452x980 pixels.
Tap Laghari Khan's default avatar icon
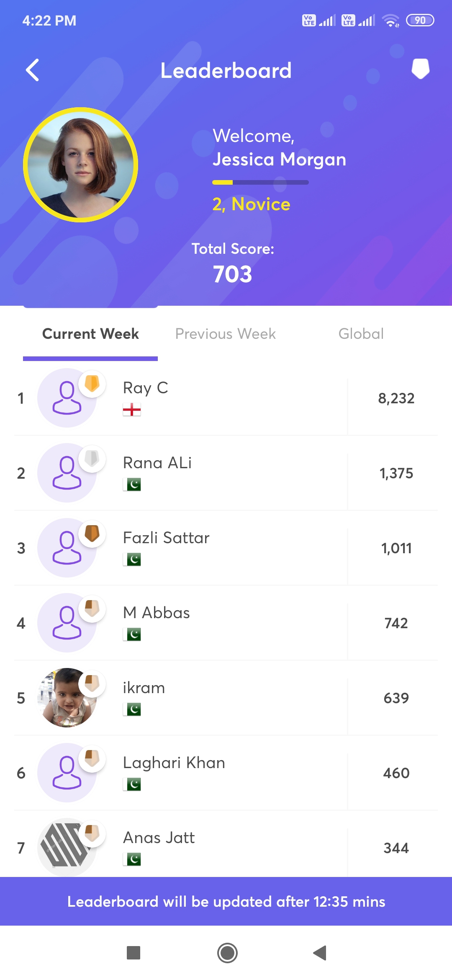[67, 773]
